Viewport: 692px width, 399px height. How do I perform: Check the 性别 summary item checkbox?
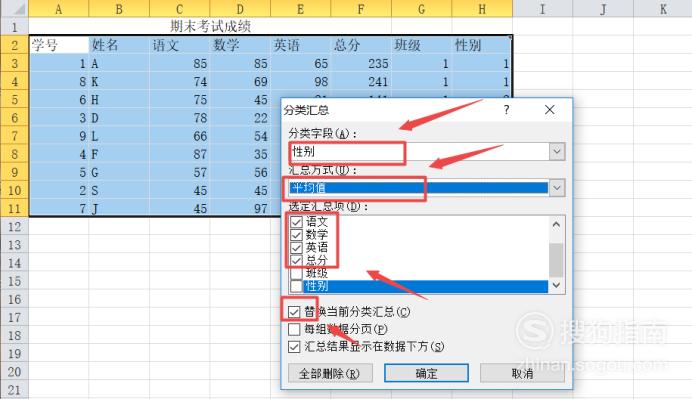tap(296, 286)
